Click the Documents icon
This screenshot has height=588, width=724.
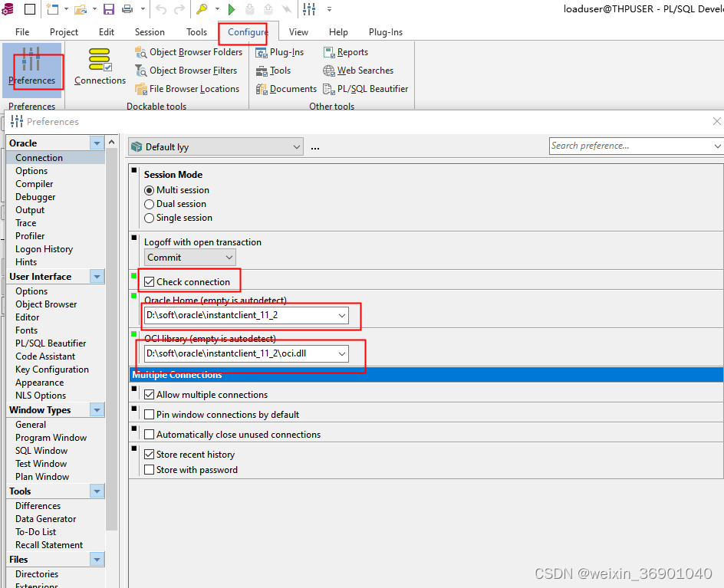pos(285,88)
